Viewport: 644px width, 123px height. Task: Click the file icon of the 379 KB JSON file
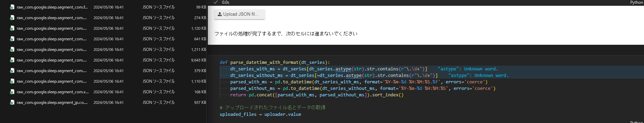(x=12, y=71)
